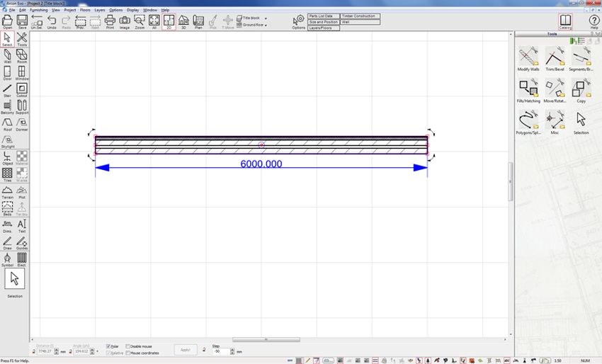The width and height of the screenshot is (602, 364).
Task: Select the Elect. electrical tool
Action: [22, 260]
